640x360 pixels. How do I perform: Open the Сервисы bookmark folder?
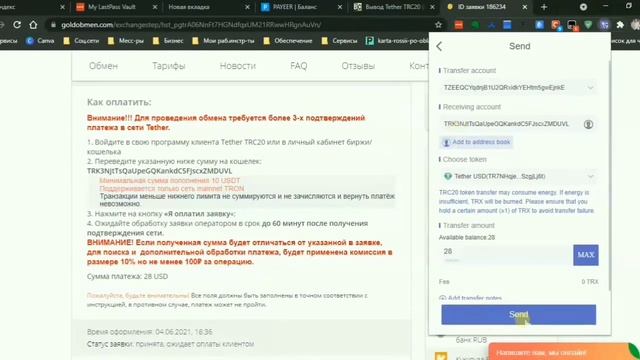[x=339, y=41]
